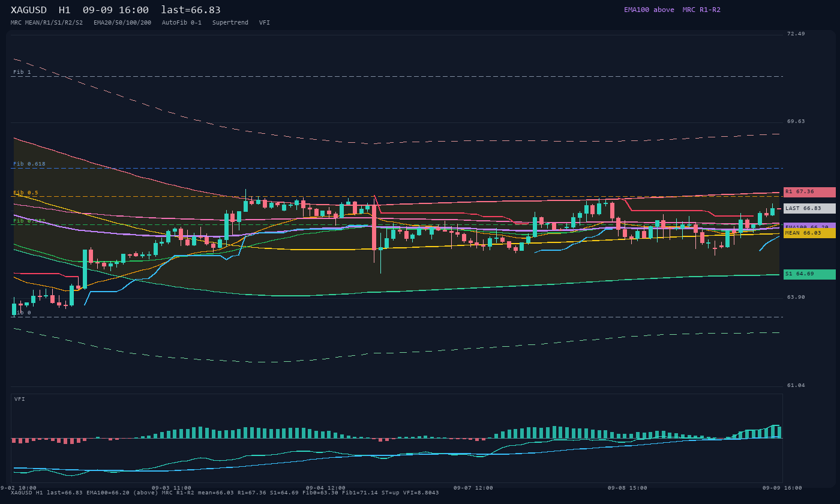Select the 'Fib 0.382' level label

[x=29, y=221]
